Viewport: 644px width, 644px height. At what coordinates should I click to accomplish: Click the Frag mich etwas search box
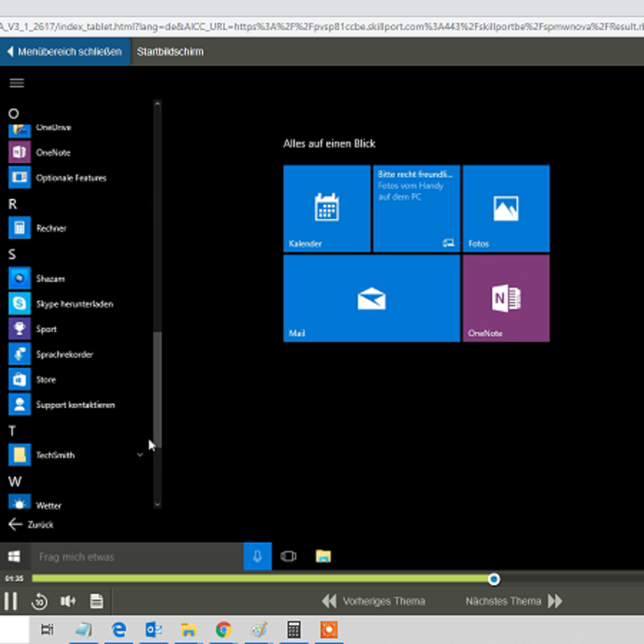pos(137,556)
